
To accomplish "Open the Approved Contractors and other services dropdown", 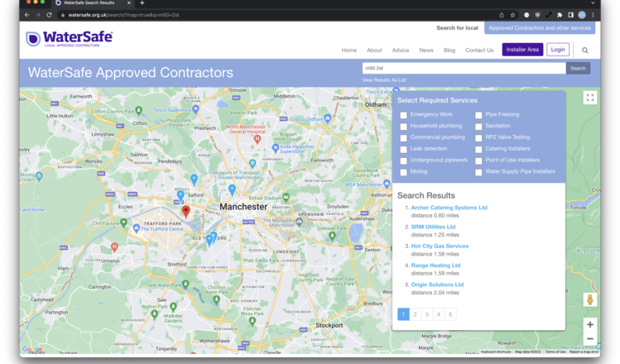I will (x=539, y=28).
